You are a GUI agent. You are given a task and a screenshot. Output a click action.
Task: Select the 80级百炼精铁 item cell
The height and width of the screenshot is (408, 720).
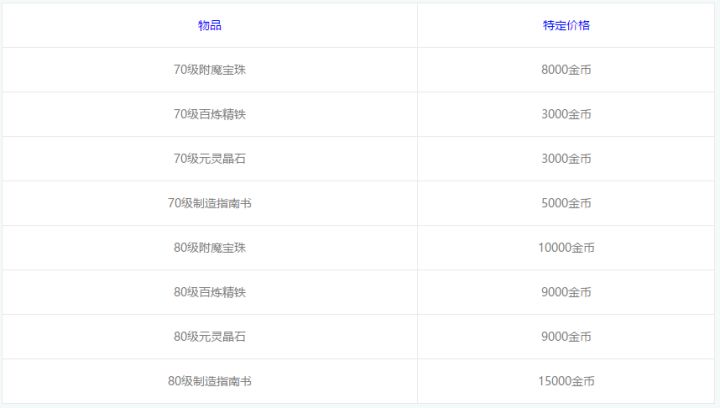[x=210, y=292]
